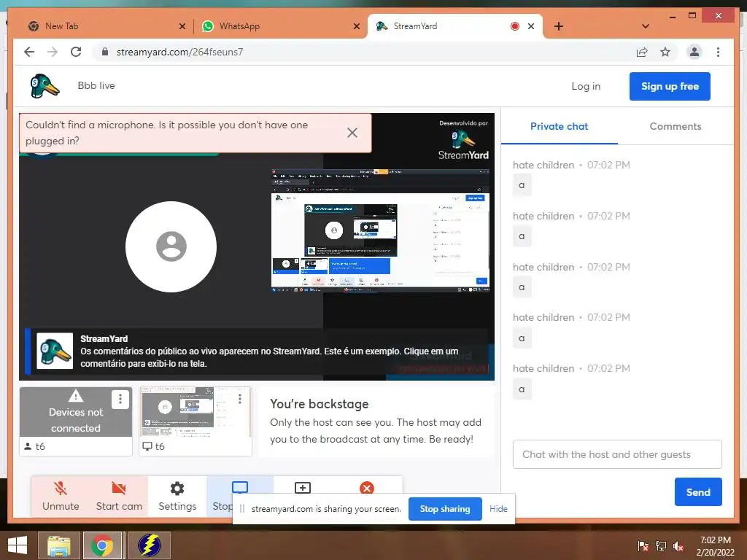Select the t6 screen share thumbnail
This screenshot has height=560, width=747.
coord(196,421)
